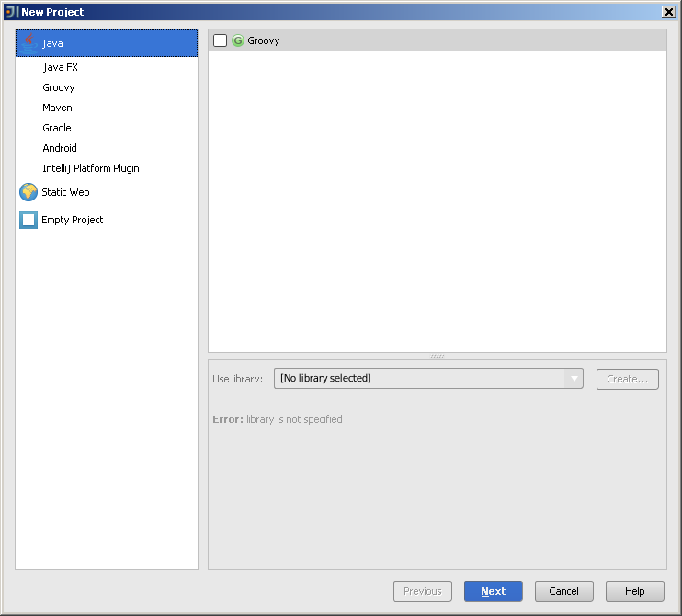Open Help for New Project

tap(635, 592)
